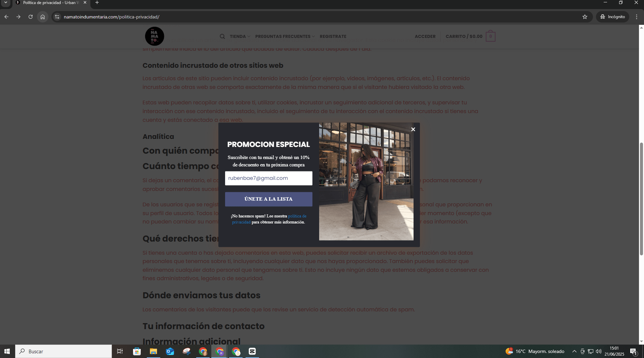Bookmark this page with the star icon
644x358 pixels.
click(x=585, y=17)
